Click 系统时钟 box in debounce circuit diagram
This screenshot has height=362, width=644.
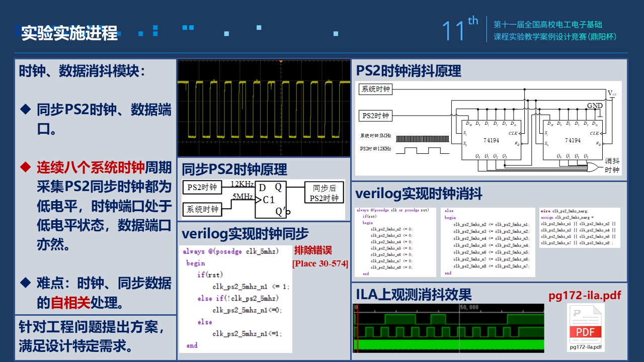tap(376, 89)
